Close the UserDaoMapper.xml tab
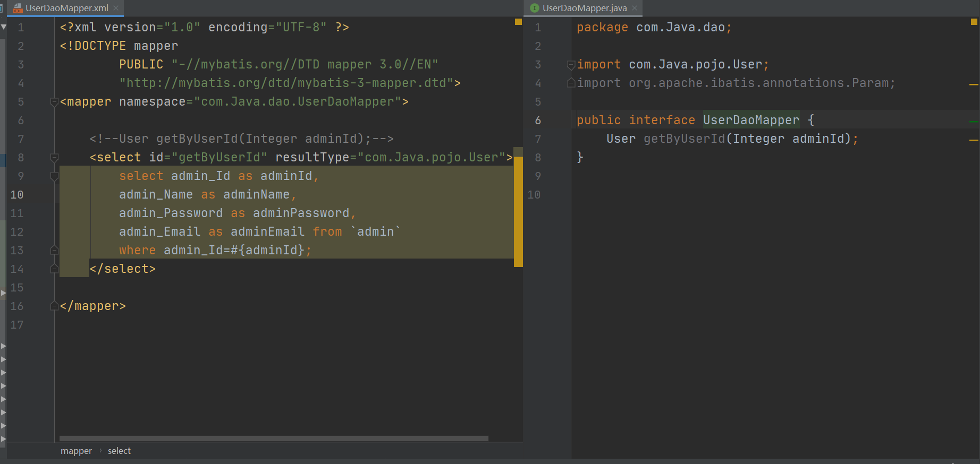 point(116,8)
